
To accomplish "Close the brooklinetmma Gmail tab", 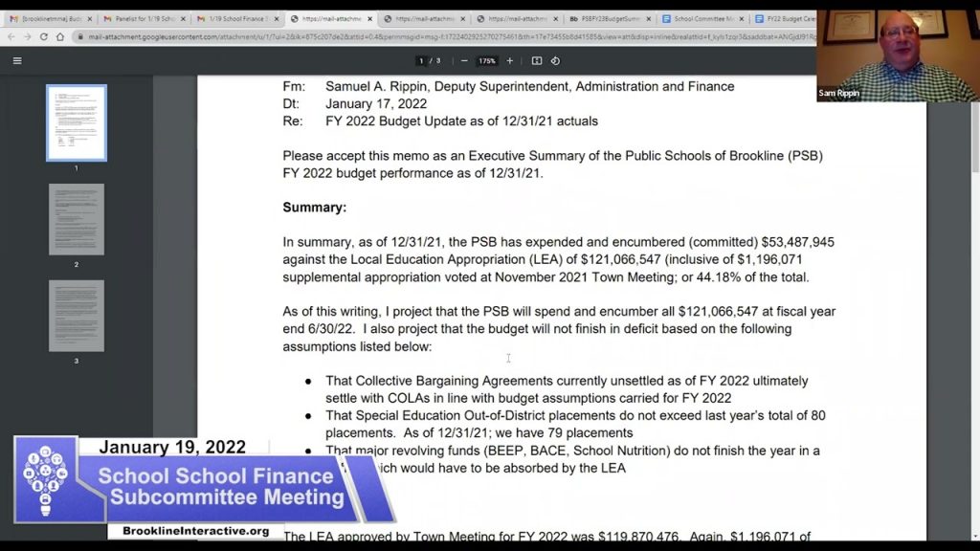I will click(89, 19).
